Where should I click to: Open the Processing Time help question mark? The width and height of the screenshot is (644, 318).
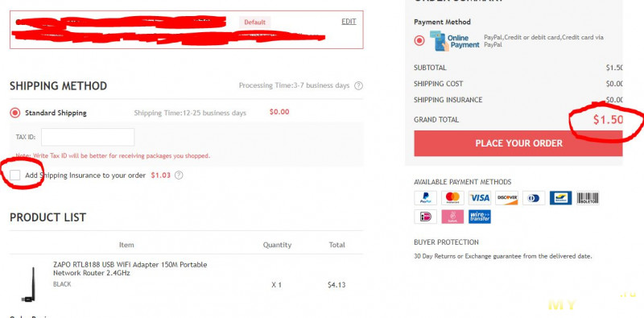(x=358, y=86)
